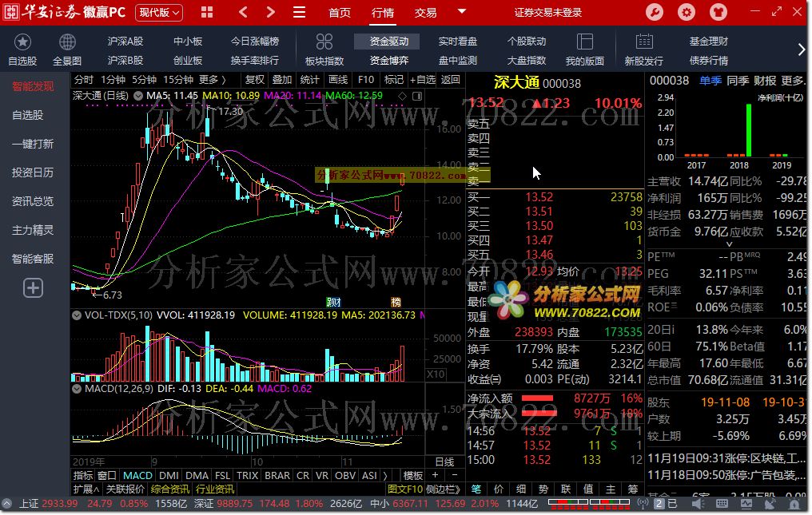This screenshot has height=515, width=812.
Task: Open the 自选股 star icon in toolbar
Action: (22, 42)
